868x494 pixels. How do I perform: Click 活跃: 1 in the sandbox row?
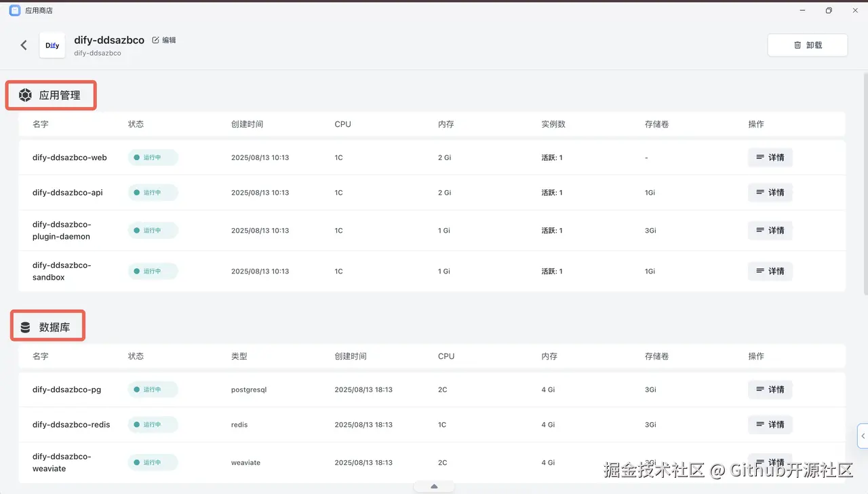coord(552,271)
